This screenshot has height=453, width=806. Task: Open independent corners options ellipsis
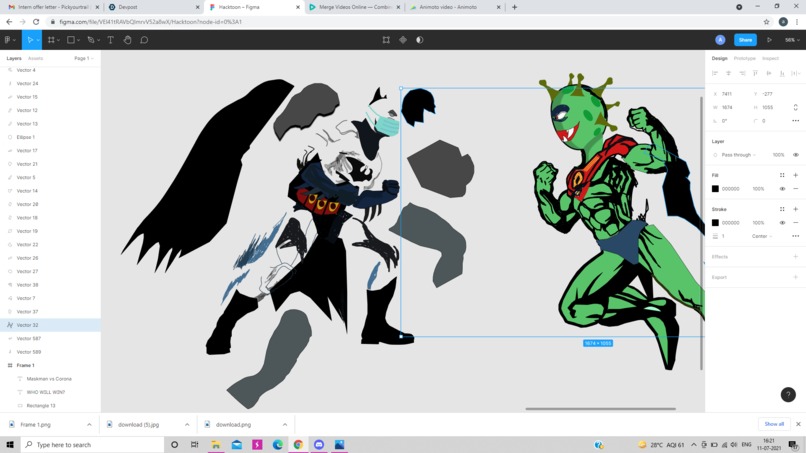pos(796,121)
